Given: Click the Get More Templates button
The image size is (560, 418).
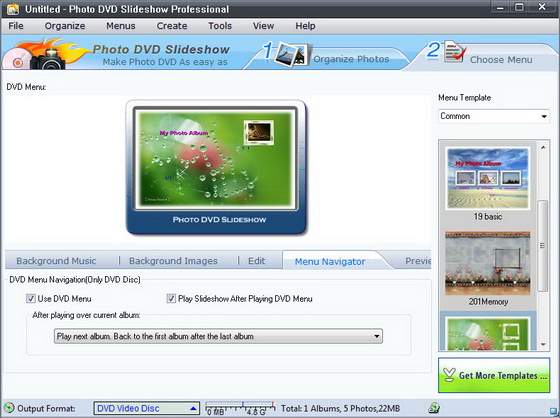Looking at the screenshot, I should (x=494, y=375).
